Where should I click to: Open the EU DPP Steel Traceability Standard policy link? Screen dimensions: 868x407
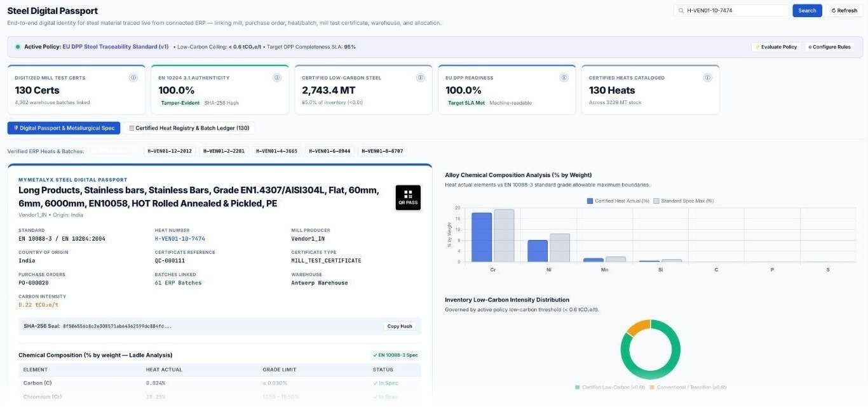[116, 47]
